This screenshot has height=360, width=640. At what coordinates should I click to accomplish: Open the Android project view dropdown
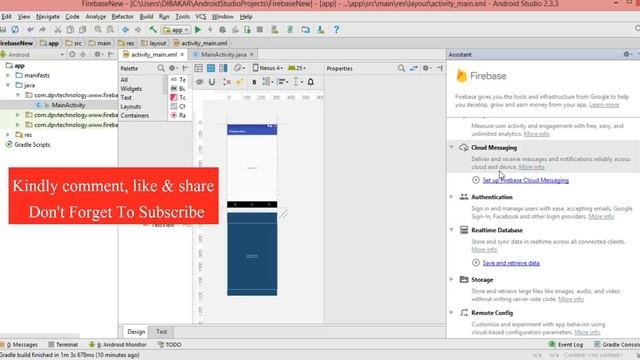click(x=33, y=54)
